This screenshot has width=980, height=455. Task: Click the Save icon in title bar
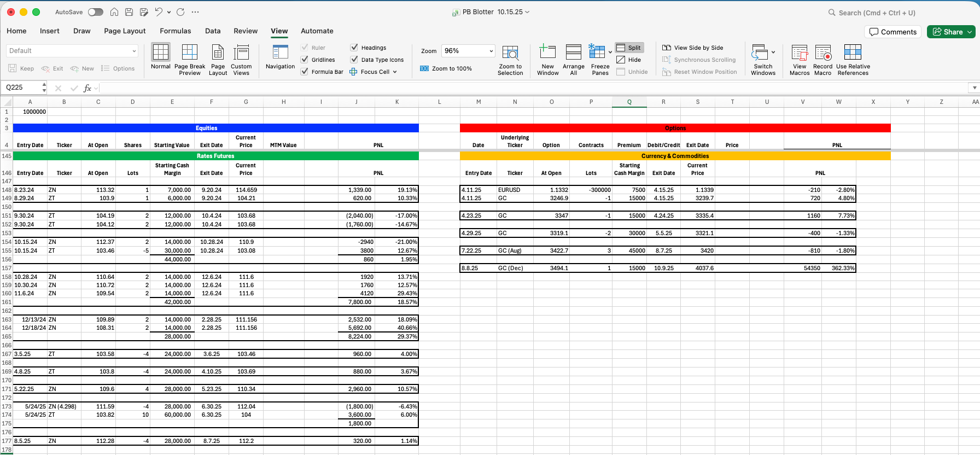(129, 12)
